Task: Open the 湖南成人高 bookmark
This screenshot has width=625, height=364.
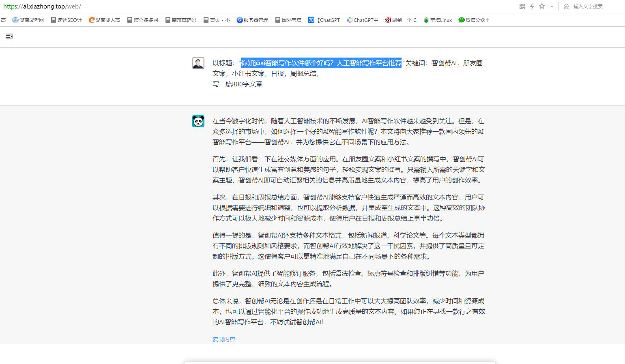Action: 105,20
